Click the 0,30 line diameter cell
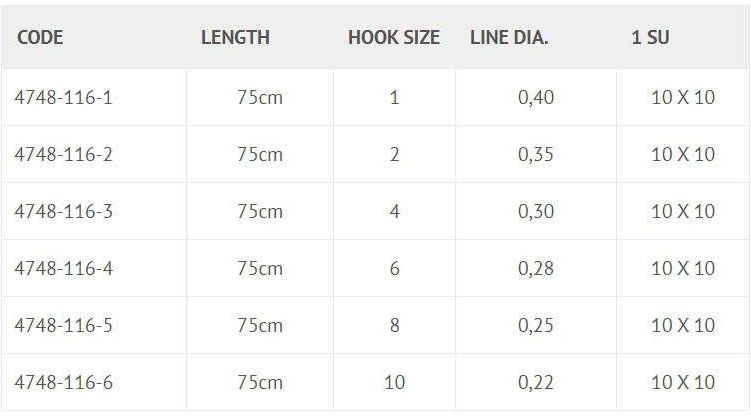This screenshot has width=751, height=416. 536,211
